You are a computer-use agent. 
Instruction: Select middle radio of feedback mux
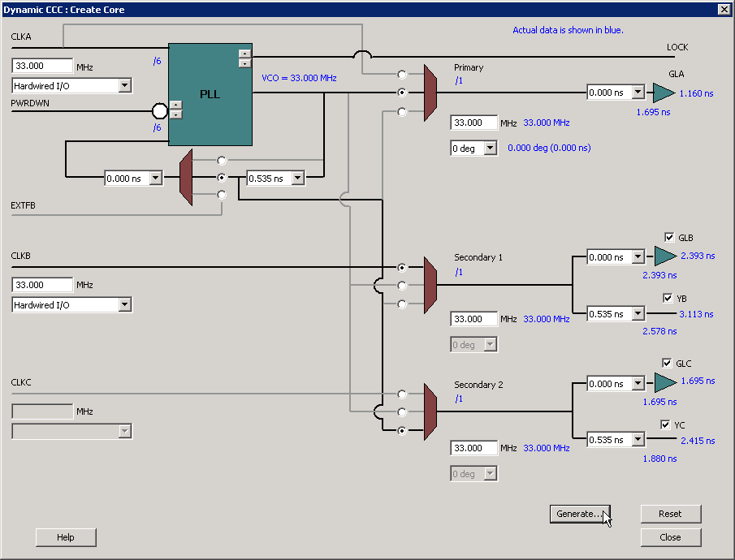(x=222, y=178)
